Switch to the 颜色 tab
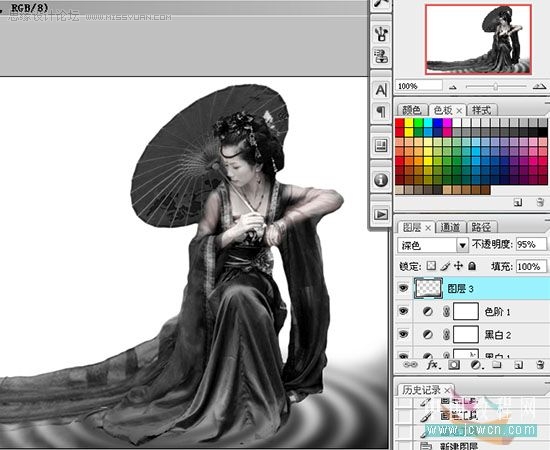550x450 pixels. coord(412,110)
